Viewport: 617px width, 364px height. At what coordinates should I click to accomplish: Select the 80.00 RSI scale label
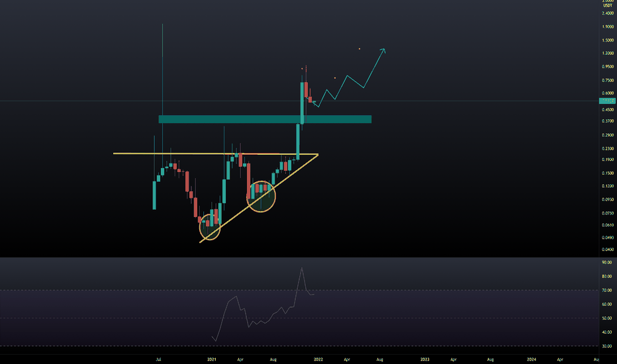(x=607, y=277)
